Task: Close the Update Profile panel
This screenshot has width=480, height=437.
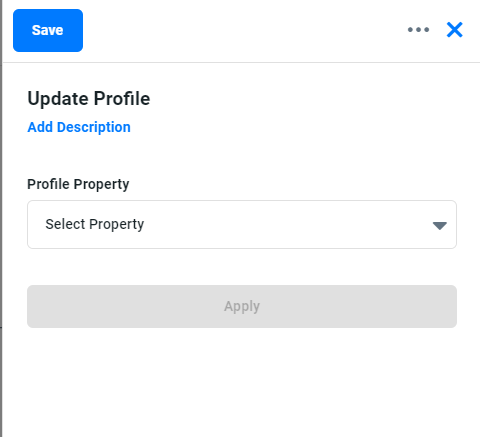Action: 455,30
